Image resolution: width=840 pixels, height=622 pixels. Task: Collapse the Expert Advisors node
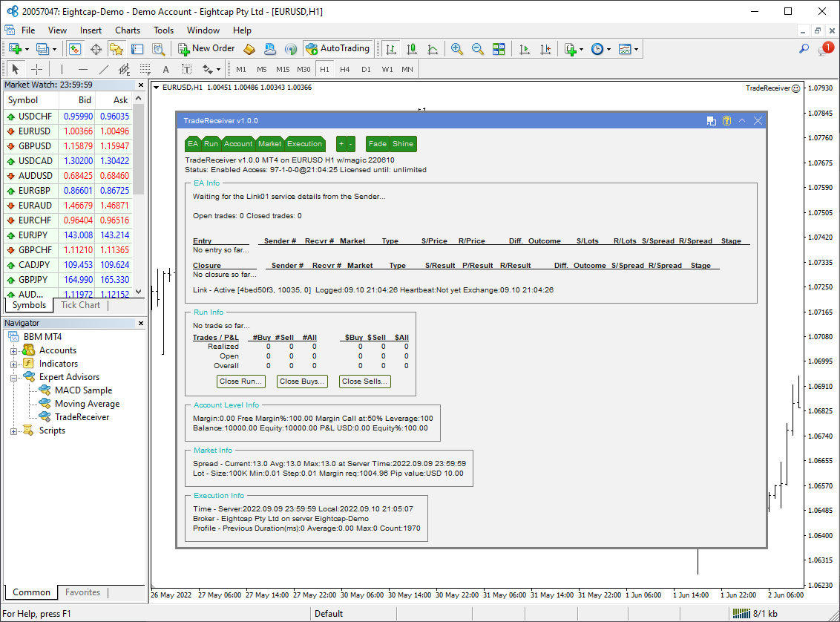coord(13,378)
